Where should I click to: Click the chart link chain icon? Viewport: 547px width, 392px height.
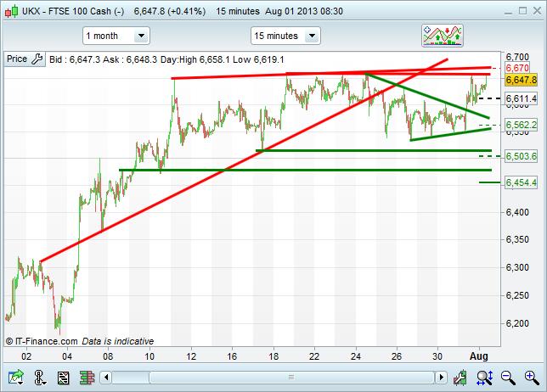[39, 378]
